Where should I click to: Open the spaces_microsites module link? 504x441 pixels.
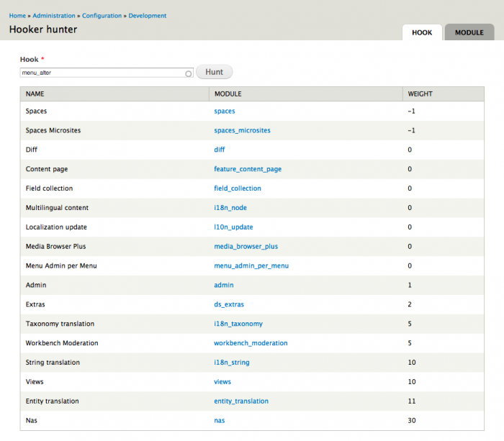click(242, 130)
